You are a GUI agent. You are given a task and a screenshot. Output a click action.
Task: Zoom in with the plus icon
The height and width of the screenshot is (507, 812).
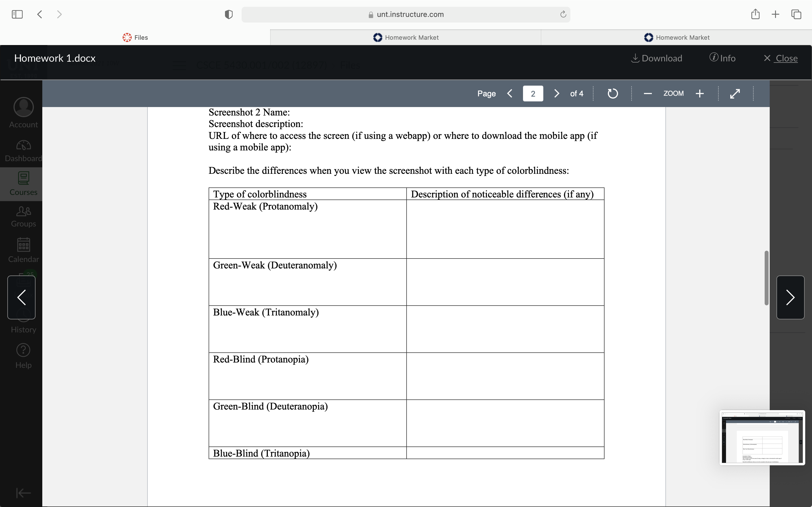pyautogui.click(x=700, y=94)
